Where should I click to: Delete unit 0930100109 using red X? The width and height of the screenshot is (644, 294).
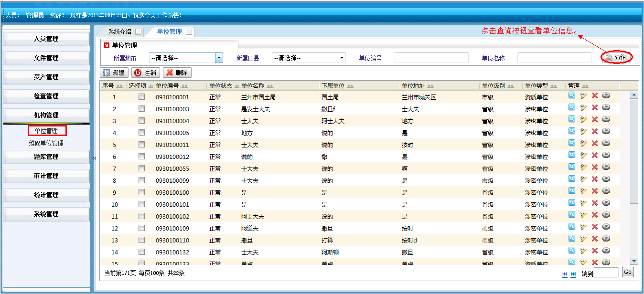[595, 227]
